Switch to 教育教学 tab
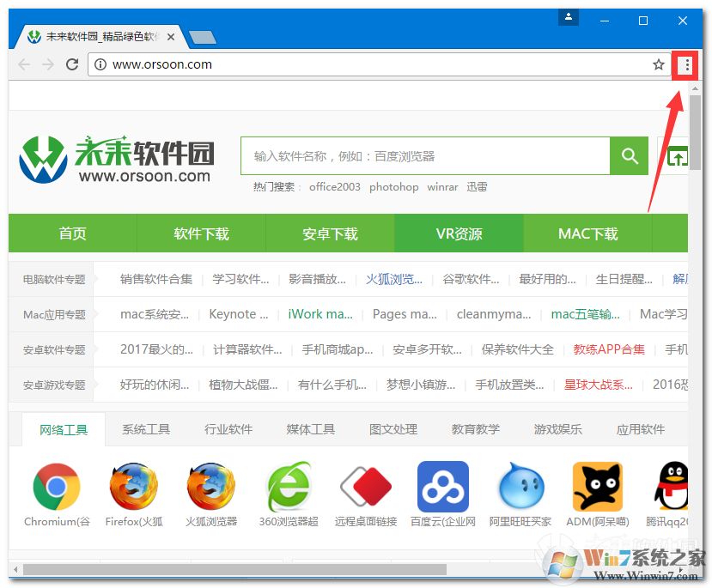Image resolution: width=712 pixels, height=588 pixels. (476, 429)
